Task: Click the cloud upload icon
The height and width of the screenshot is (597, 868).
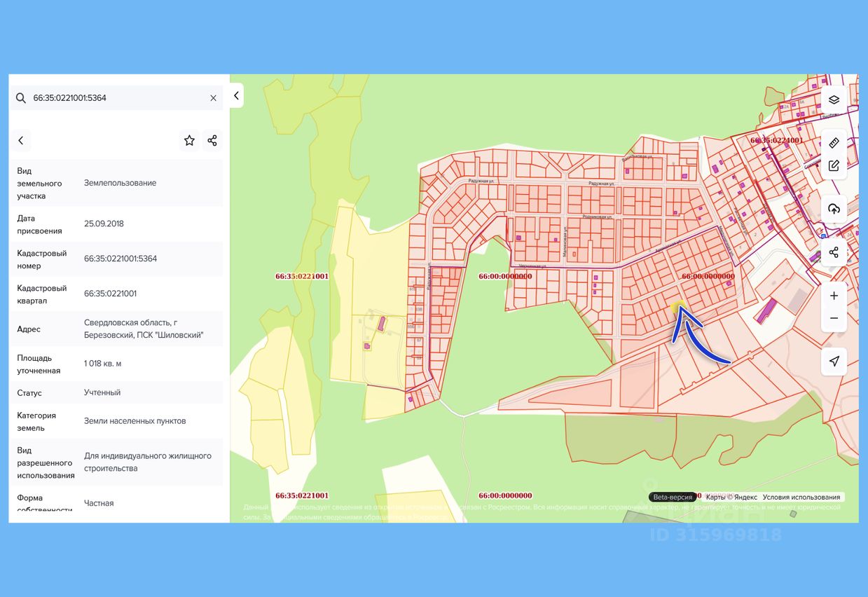Action: click(x=834, y=209)
